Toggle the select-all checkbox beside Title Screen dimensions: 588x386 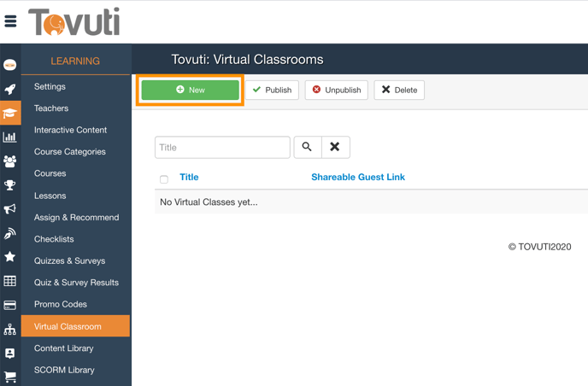click(x=164, y=179)
